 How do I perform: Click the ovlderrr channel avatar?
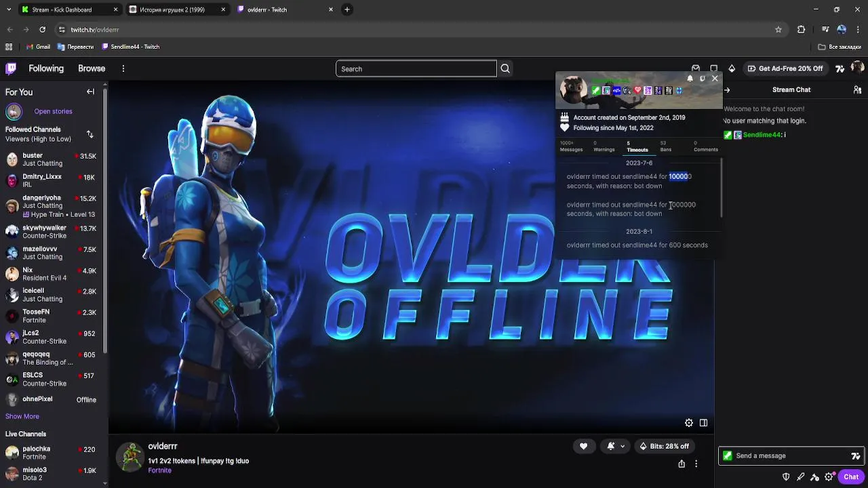coord(130,457)
